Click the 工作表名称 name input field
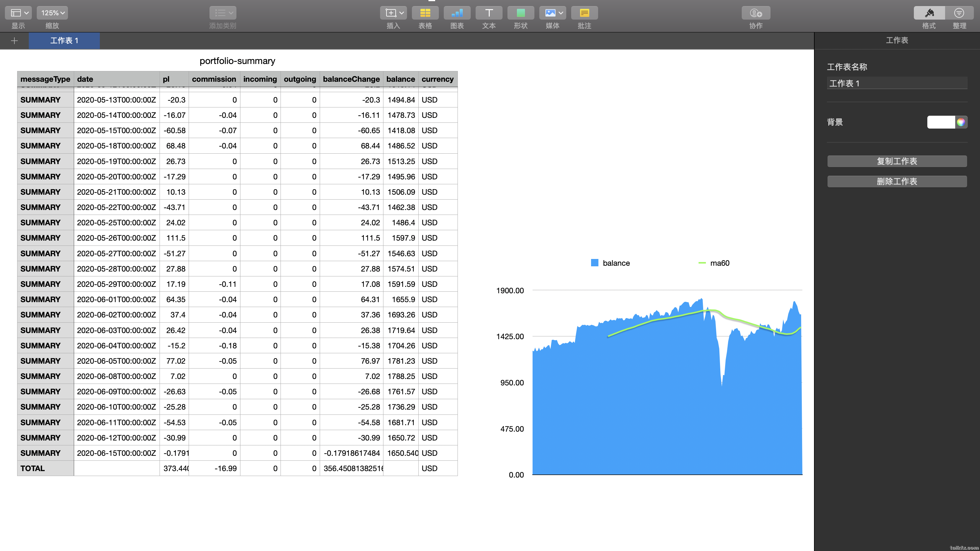The image size is (980, 551). 897,83
